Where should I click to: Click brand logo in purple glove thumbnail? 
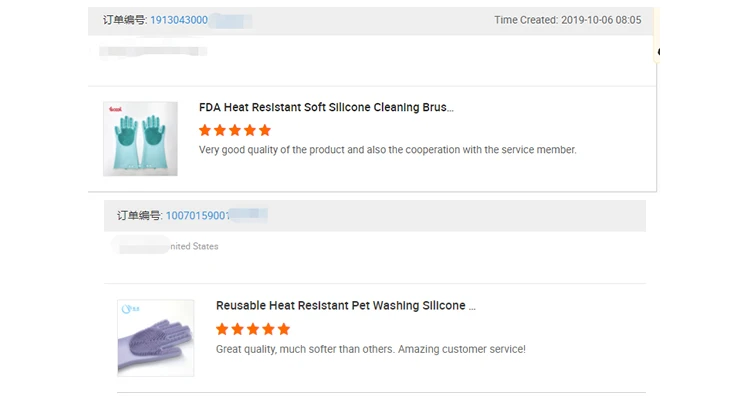(130, 309)
